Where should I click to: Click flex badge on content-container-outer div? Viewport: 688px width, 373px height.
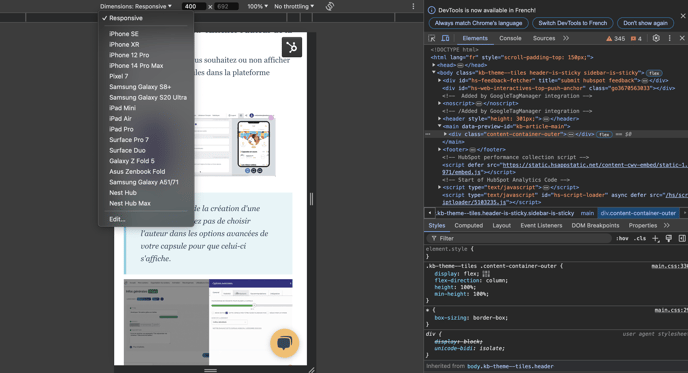pyautogui.click(x=604, y=134)
